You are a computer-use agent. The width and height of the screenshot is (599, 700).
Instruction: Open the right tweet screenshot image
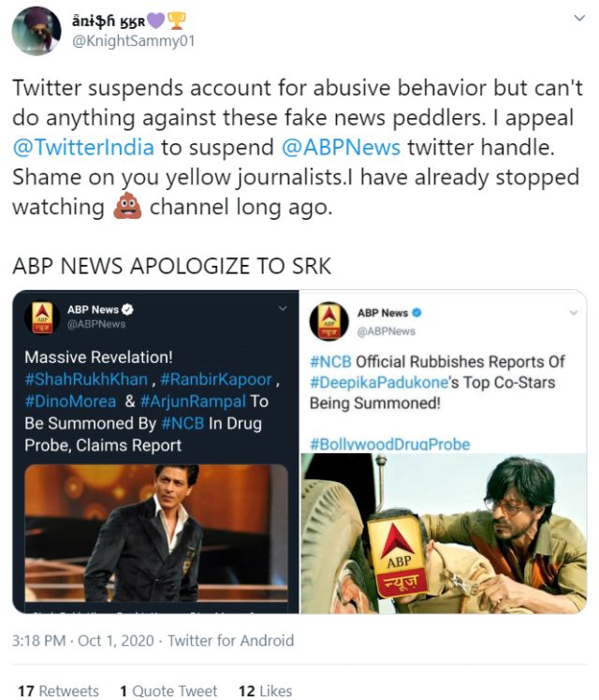444,533
